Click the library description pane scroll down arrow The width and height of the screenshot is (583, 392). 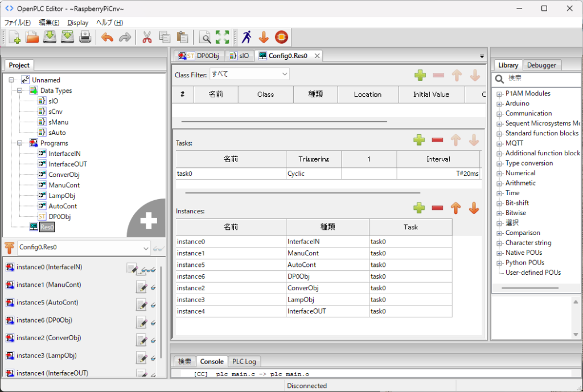click(576, 335)
